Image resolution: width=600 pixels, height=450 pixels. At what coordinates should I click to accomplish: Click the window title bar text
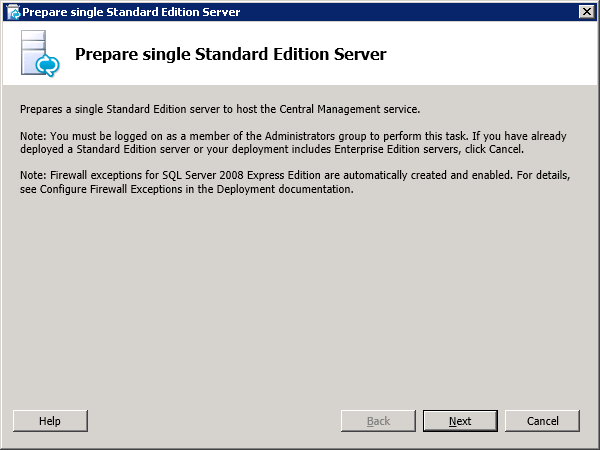click(131, 12)
